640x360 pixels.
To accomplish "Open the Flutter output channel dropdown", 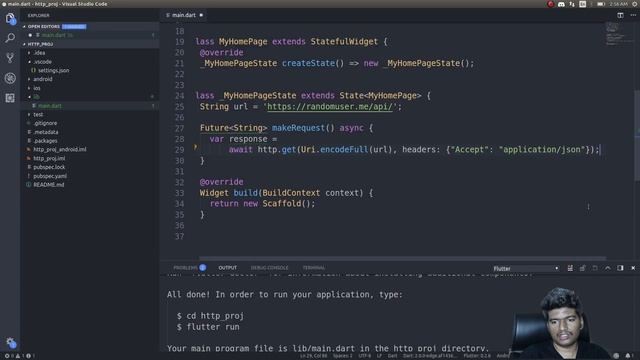I will [525, 269].
